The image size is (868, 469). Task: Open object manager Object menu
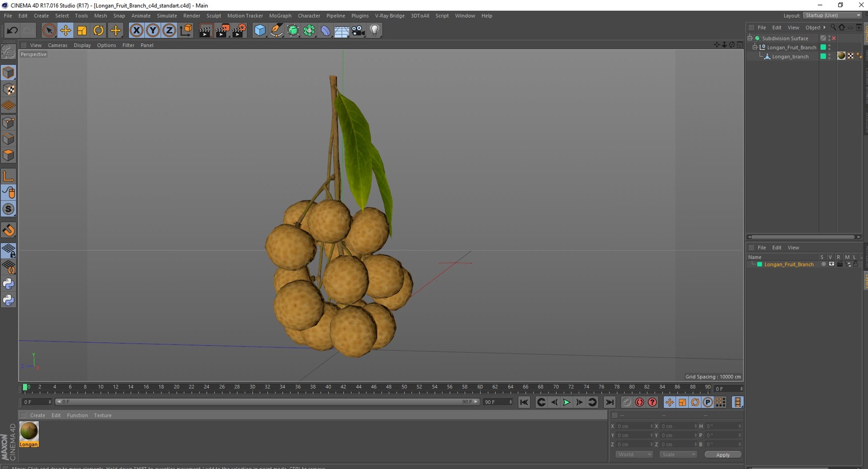(x=813, y=28)
